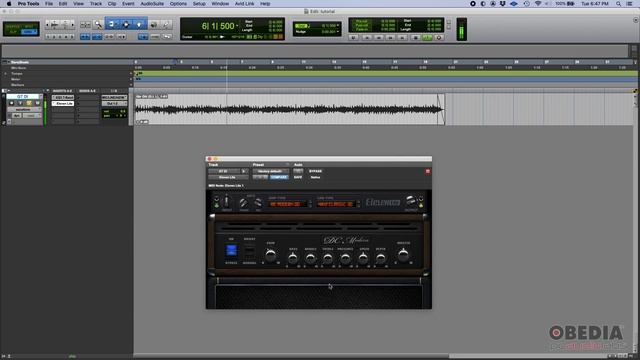Click the output level meter in toolbar
Screen dimensions: 640x360
(461, 29)
